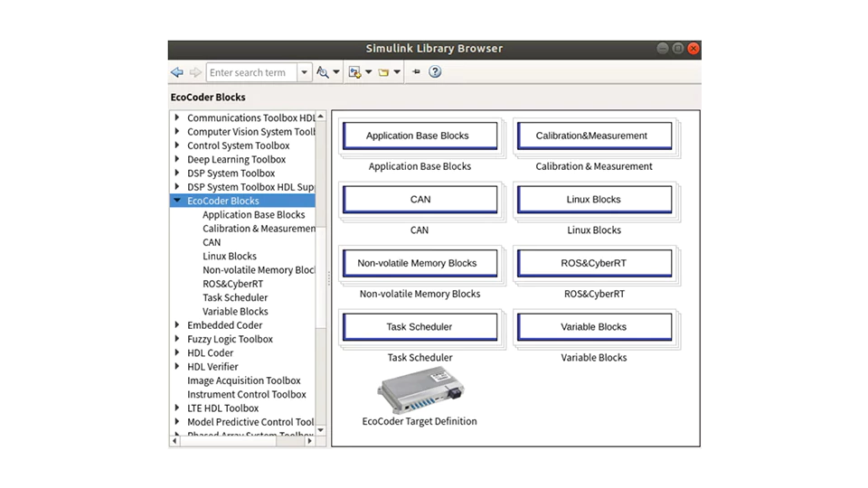
Task: Select Variable Blocks tree item
Action: click(235, 312)
